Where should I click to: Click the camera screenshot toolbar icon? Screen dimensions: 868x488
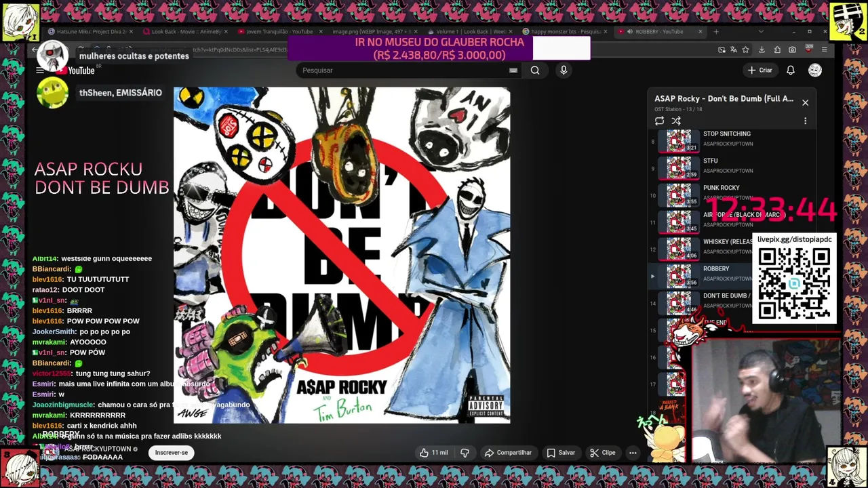pyautogui.click(x=792, y=49)
